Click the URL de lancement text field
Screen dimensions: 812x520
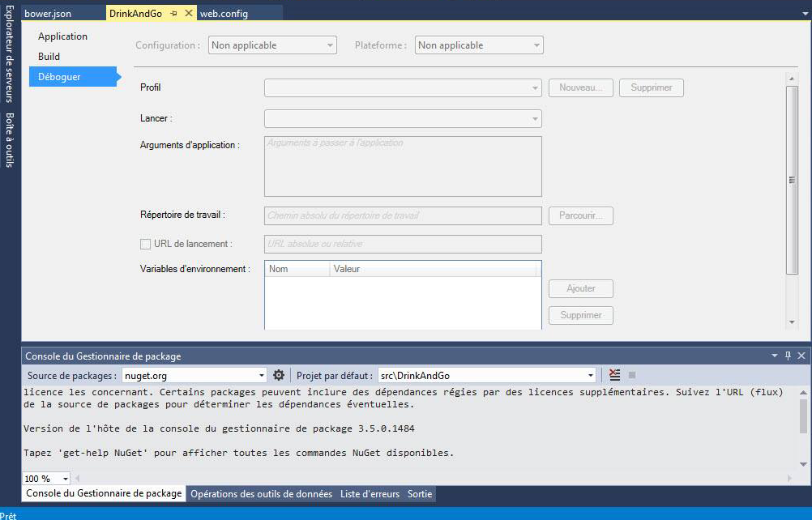pyautogui.click(x=403, y=244)
